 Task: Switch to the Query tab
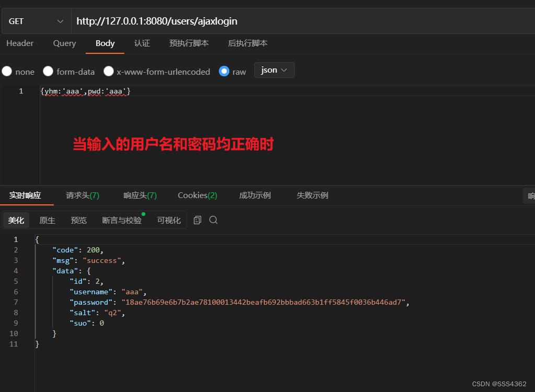pos(64,43)
